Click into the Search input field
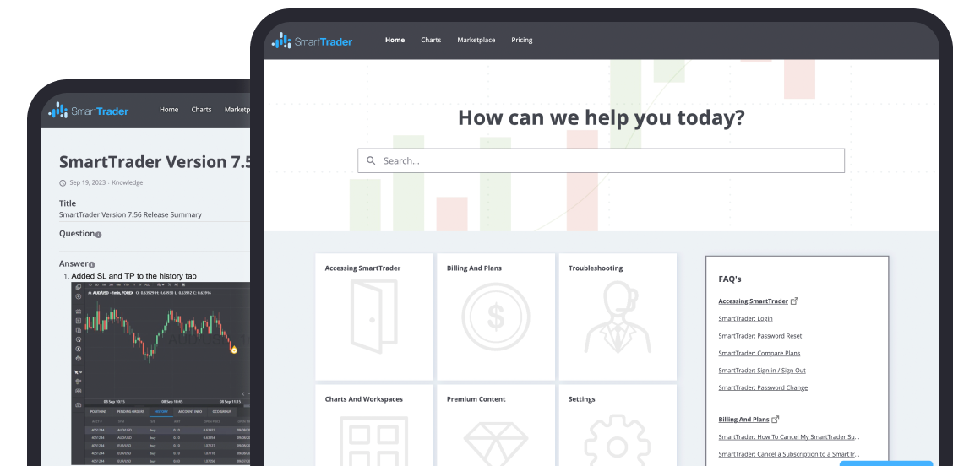The height and width of the screenshot is (466, 980). tap(608, 161)
